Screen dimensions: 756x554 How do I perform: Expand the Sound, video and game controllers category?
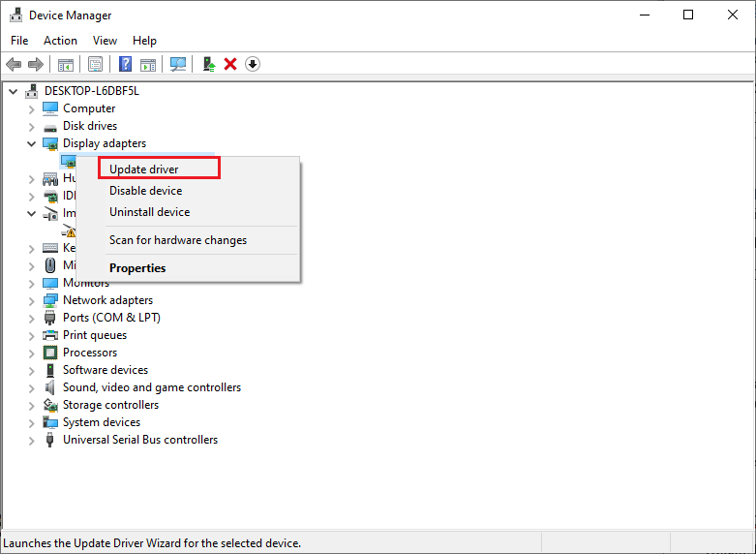[x=31, y=388]
